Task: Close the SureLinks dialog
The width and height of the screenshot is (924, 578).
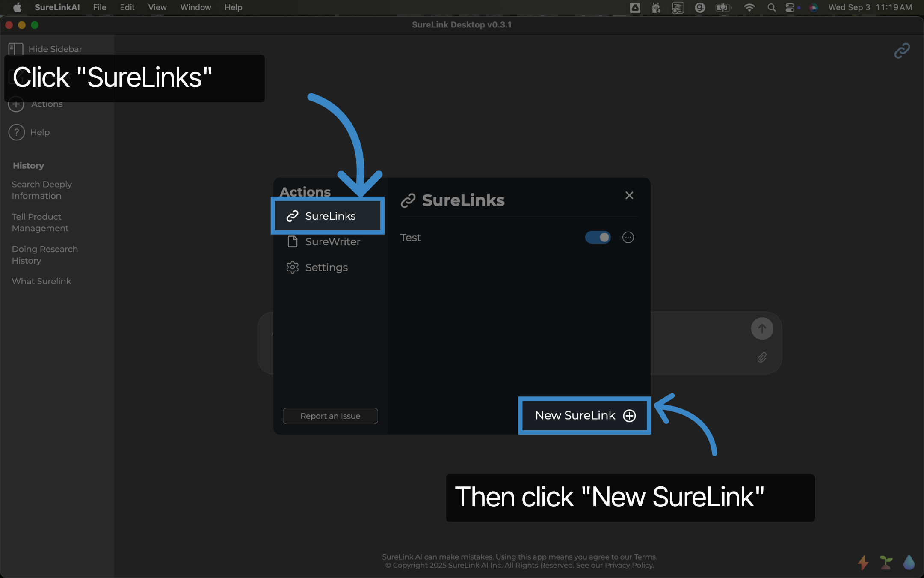Action: click(x=629, y=195)
